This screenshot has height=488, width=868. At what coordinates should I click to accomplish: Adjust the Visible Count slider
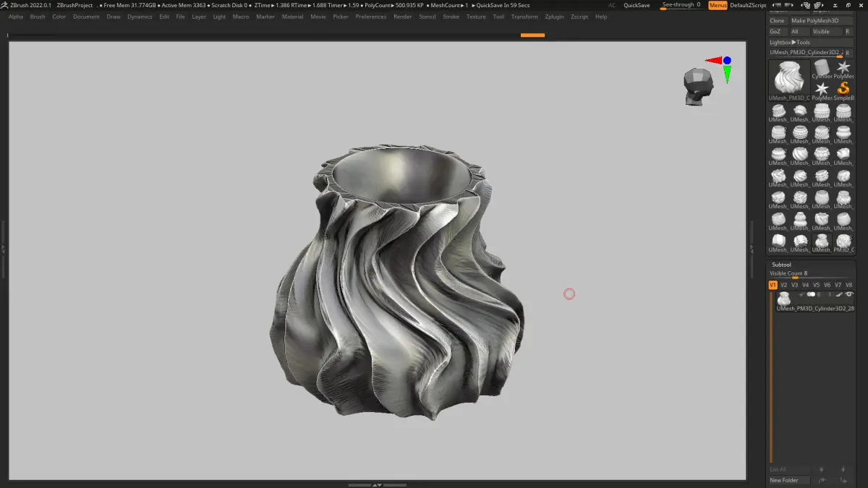tap(811, 274)
